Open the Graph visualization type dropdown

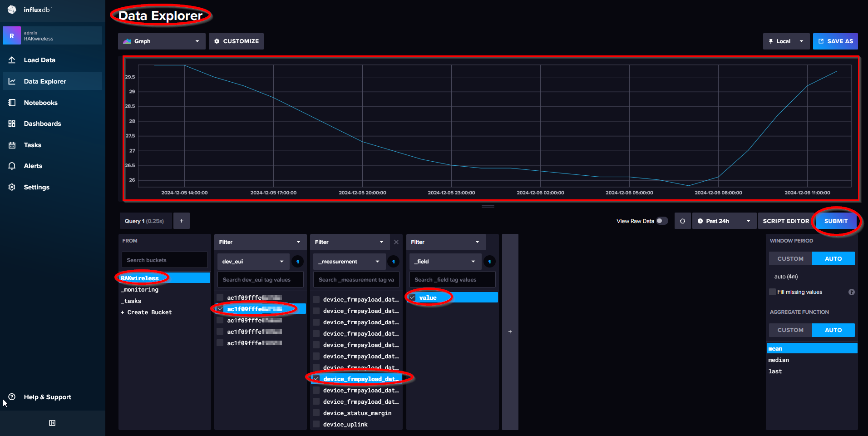tap(162, 41)
